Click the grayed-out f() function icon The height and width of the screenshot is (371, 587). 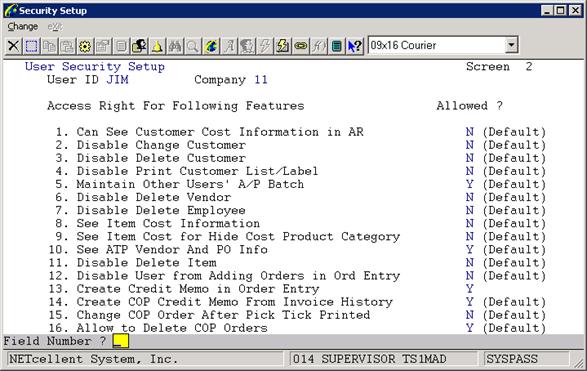(x=319, y=46)
